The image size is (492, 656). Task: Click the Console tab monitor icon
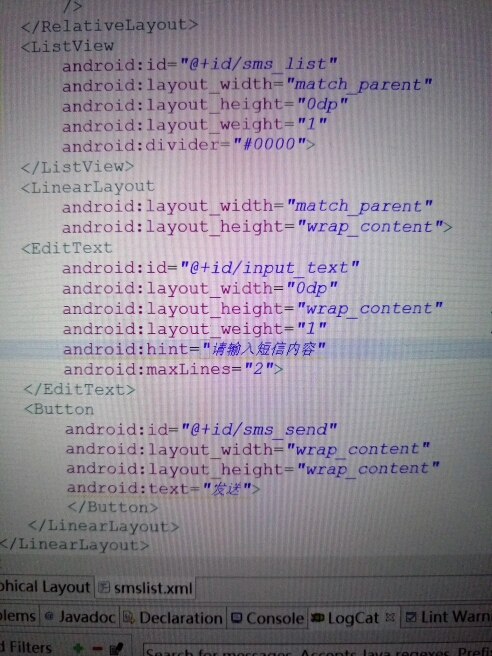pos(237,618)
